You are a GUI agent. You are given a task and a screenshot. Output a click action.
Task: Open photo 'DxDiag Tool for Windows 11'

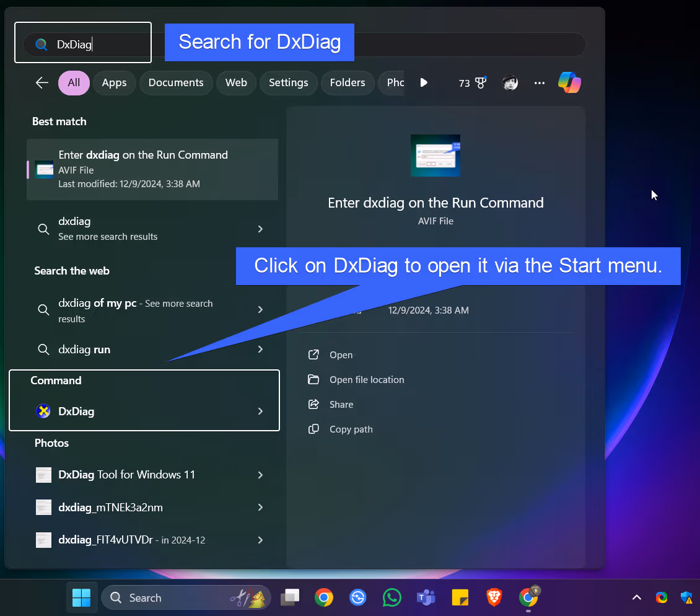[x=152, y=475]
